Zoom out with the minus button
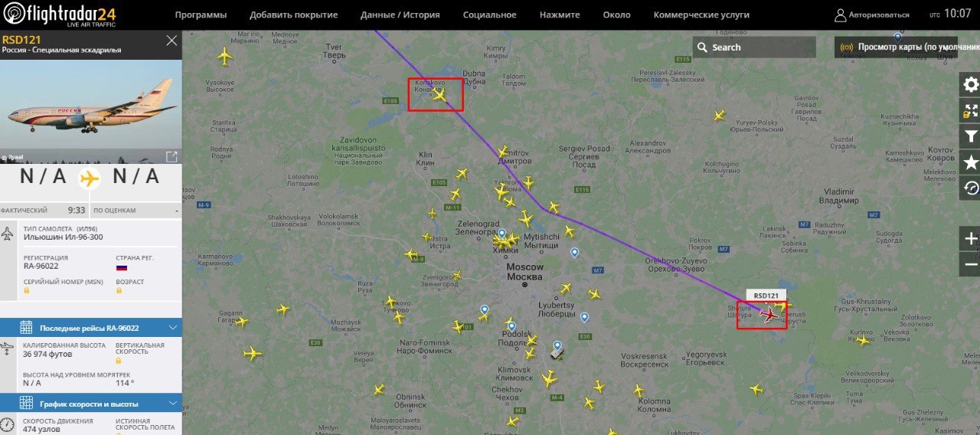Viewport: 980px width, 435px height. click(970, 264)
